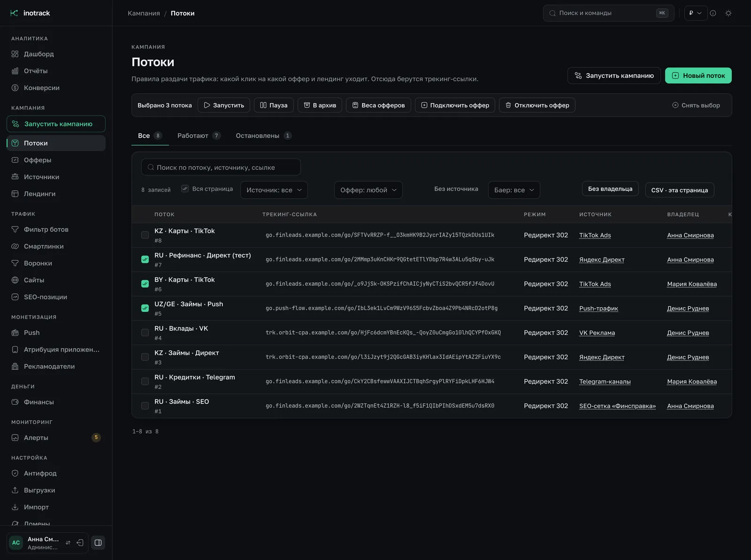The image size is (751, 560).
Task: Click the Веса офферов button
Action: 378,105
